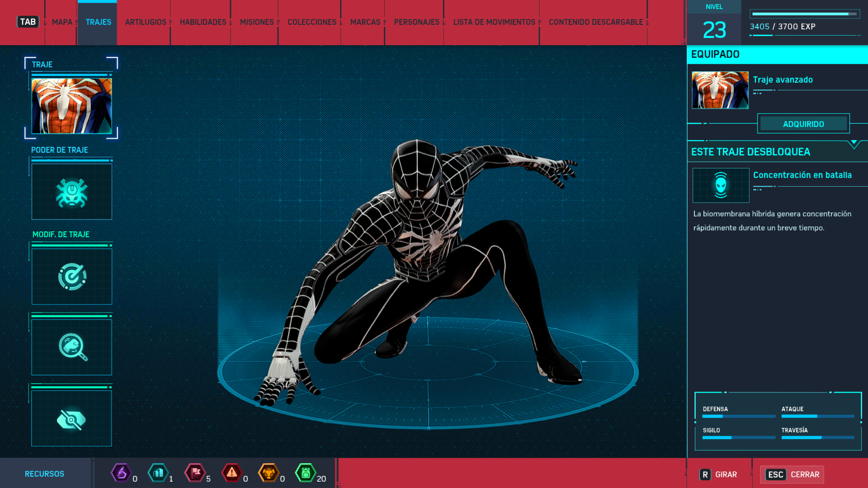Select the magnifier suit mod slot

[72, 347]
